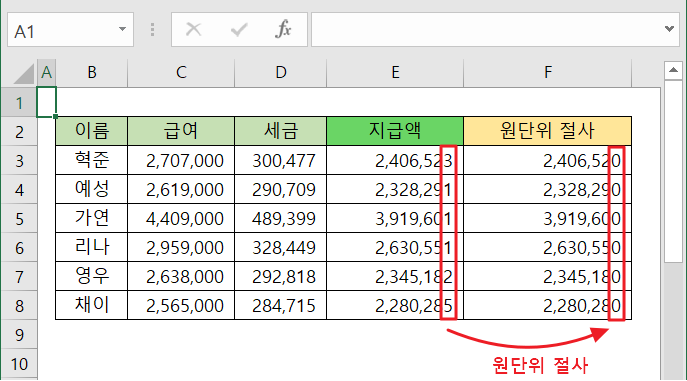The height and width of the screenshot is (381, 687).
Task: Click the 세금 header cell
Action: click(x=280, y=131)
